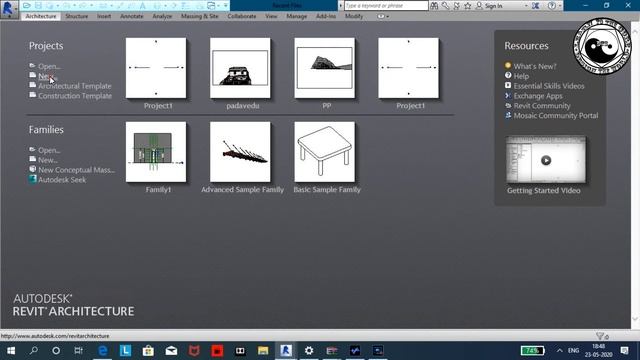Open PP recent project thumbnail
The width and height of the screenshot is (640, 360).
tap(324, 68)
